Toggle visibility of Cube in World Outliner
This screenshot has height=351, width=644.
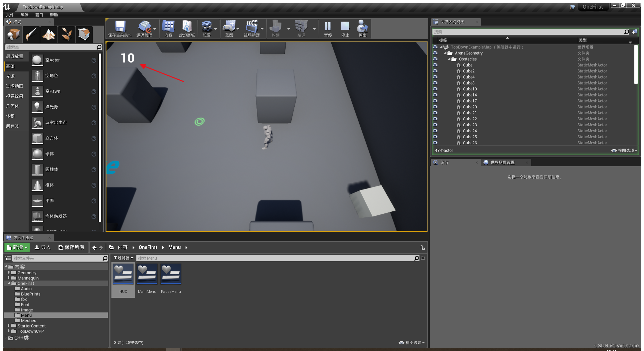(435, 65)
